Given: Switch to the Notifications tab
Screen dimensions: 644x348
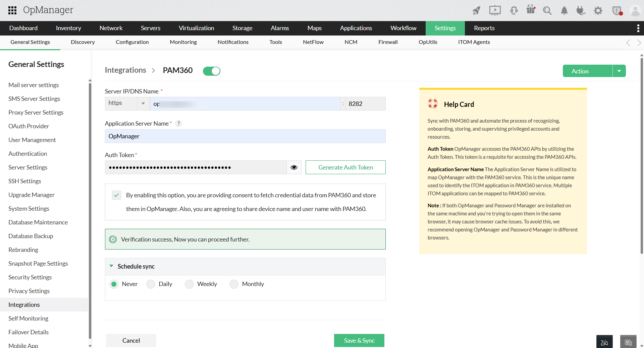Looking at the screenshot, I should pos(233,42).
